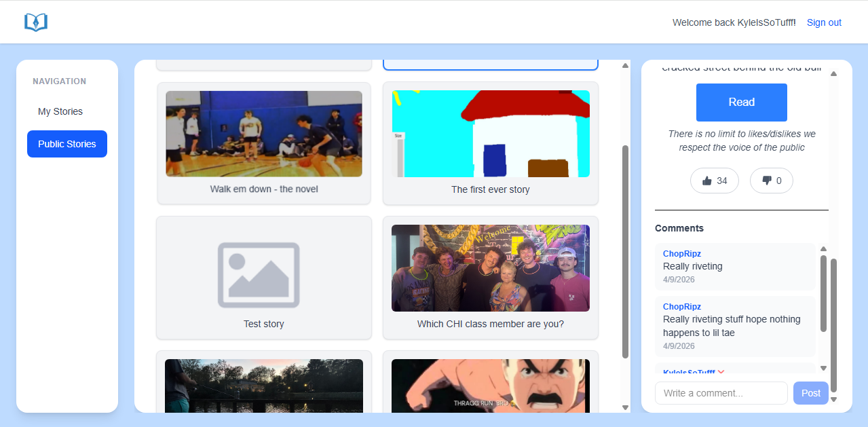Select Public Stories in navigation

click(67, 144)
